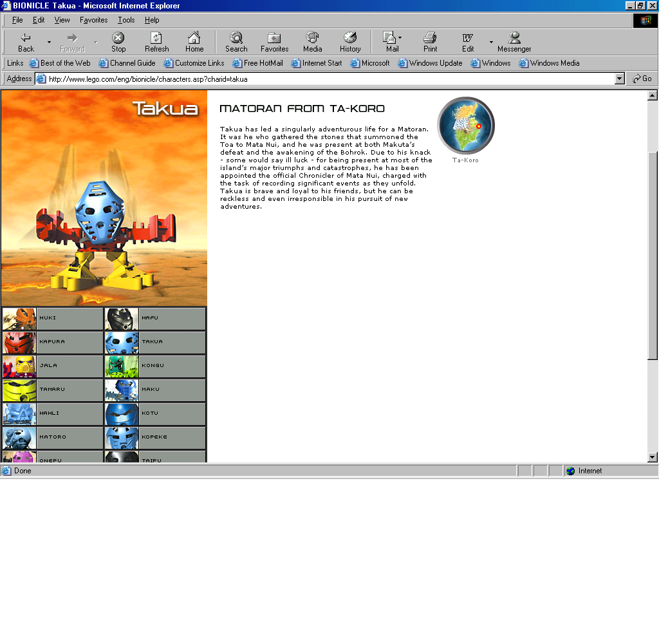The width and height of the screenshot is (659, 644).
Task: Open the Microsoft links bar shortcut
Action: click(x=370, y=63)
